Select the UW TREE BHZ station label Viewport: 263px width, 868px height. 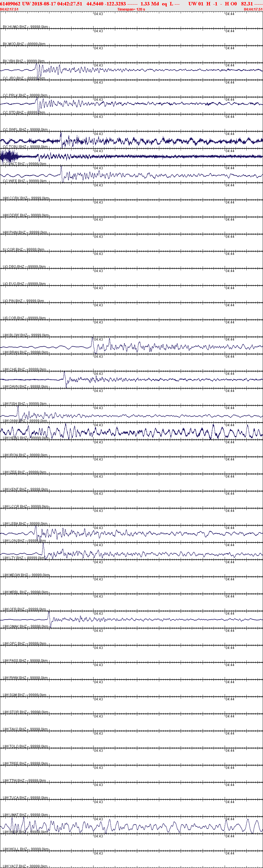(x=26, y=763)
